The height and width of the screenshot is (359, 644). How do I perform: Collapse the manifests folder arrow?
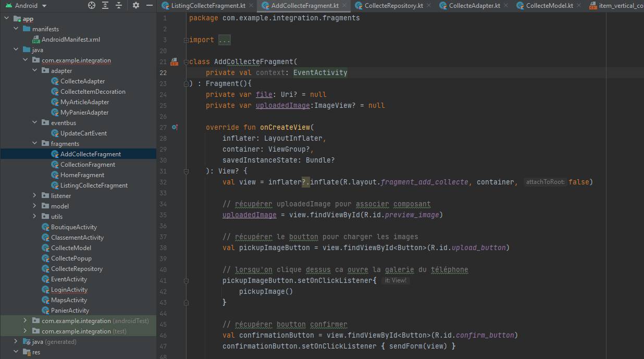coord(16,29)
